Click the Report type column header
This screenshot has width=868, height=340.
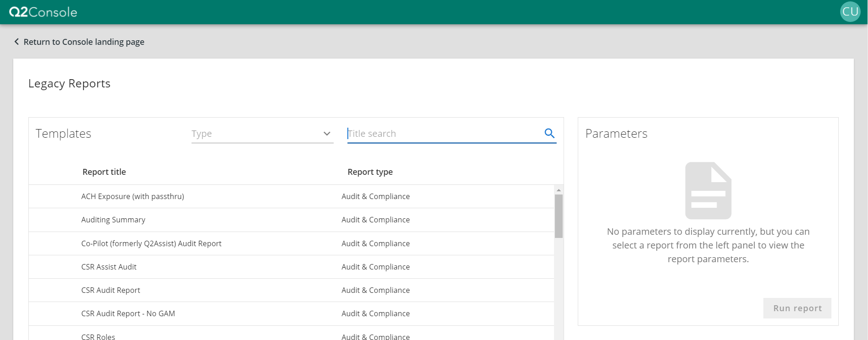(370, 172)
